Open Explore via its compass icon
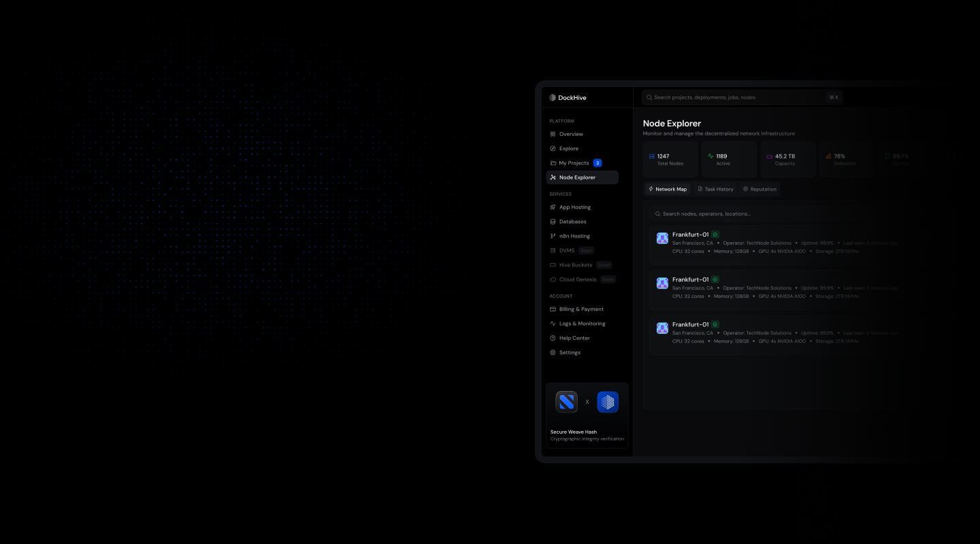This screenshot has height=544, width=980. pyautogui.click(x=553, y=148)
